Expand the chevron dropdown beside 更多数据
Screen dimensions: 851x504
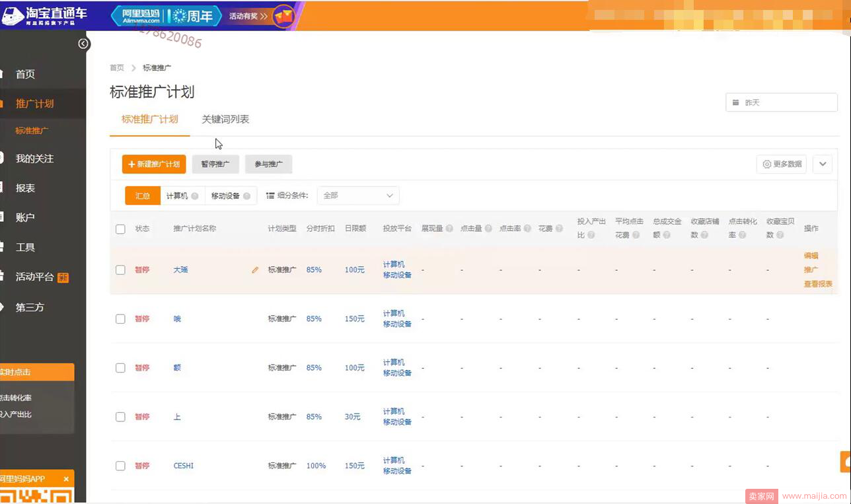pos(823,164)
